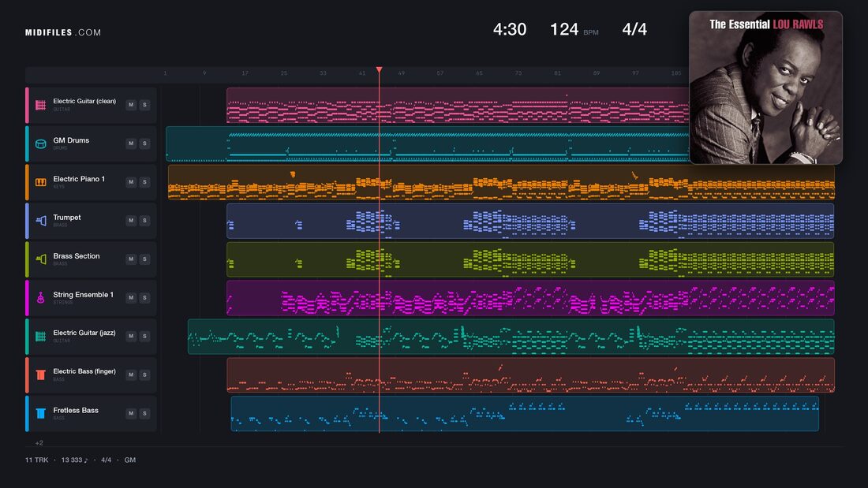Viewport: 868px width, 488px height.
Task: Mute the Electric Piano 1 track
Action: [x=131, y=182]
